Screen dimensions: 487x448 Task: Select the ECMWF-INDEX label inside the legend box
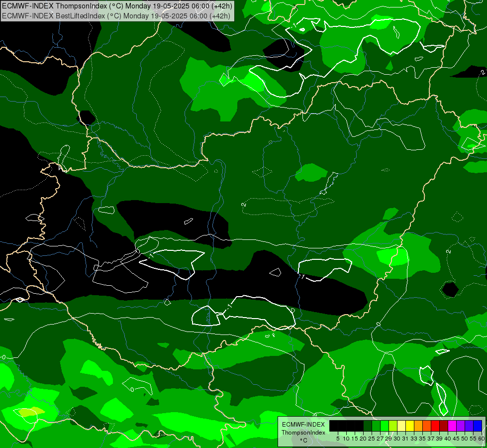[303, 425]
